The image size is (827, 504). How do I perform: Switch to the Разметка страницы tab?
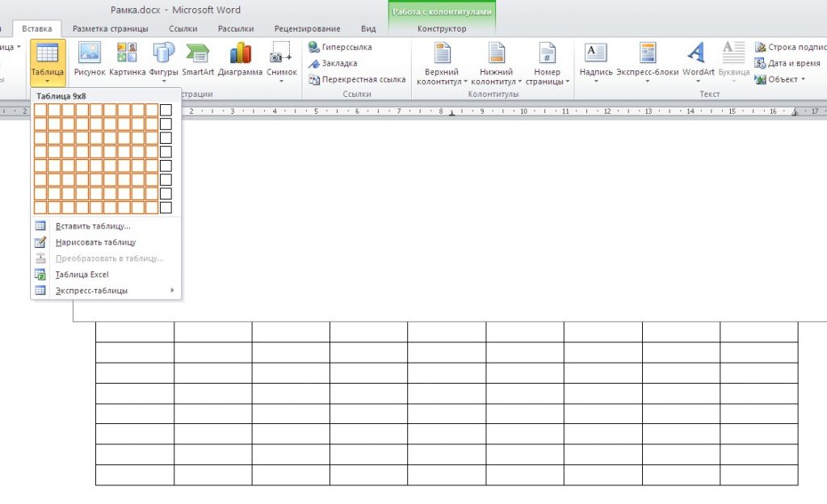coord(110,29)
